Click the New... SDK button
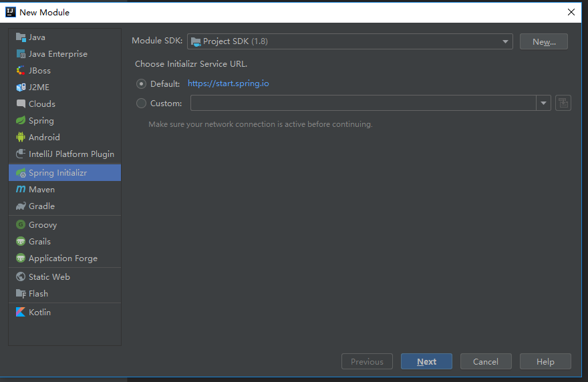The image size is (588, 382). (x=544, y=41)
